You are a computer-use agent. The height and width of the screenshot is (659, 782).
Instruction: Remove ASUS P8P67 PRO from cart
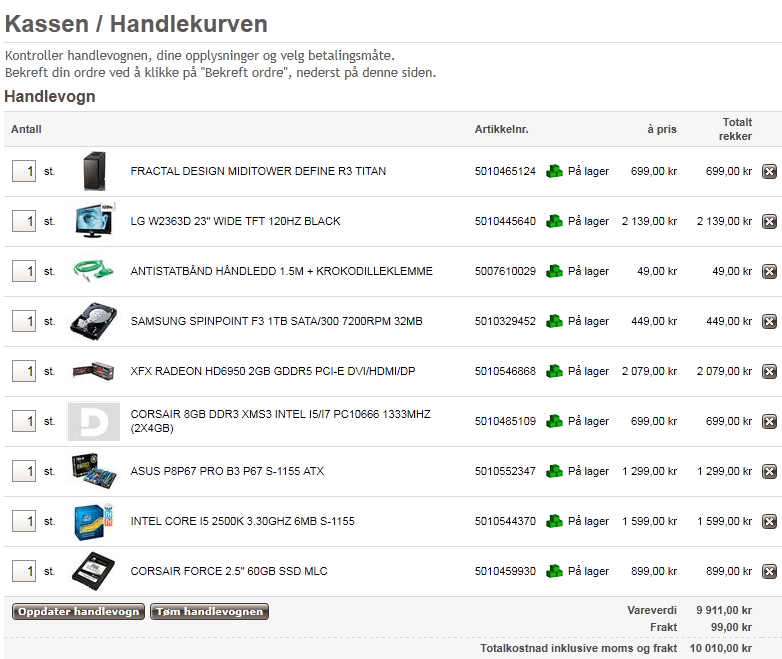tap(769, 471)
